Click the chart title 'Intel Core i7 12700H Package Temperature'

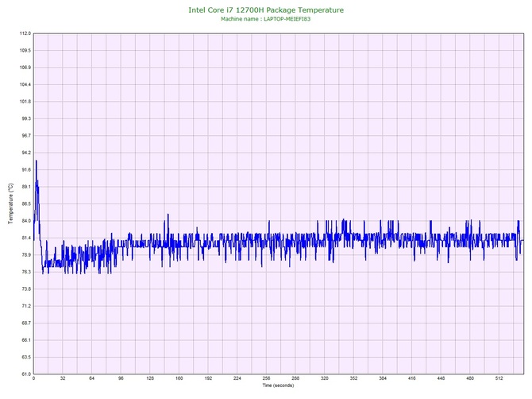[266, 10]
